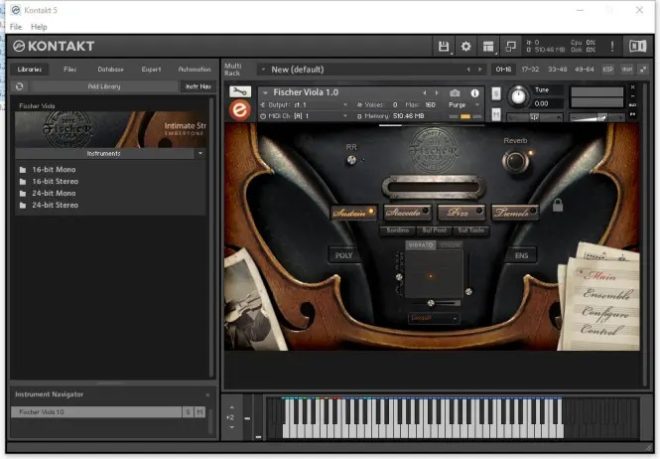
Task: Select the VIBRATO tab on XY pad
Action: tap(420, 245)
